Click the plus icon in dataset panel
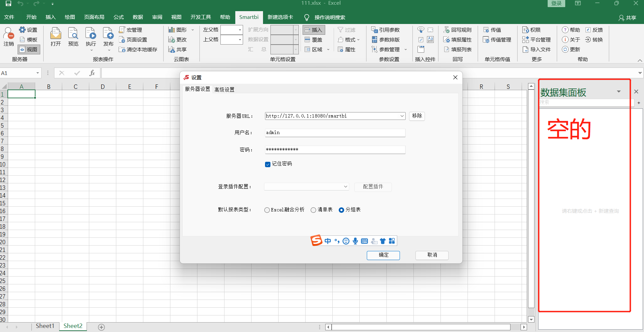This screenshot has height=332, width=644. 639,103
